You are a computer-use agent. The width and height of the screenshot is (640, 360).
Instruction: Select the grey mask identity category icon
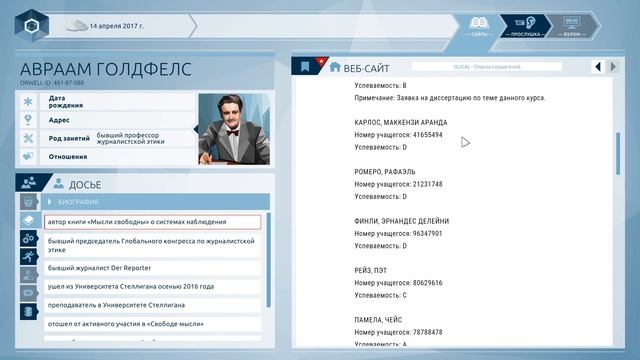point(28,202)
